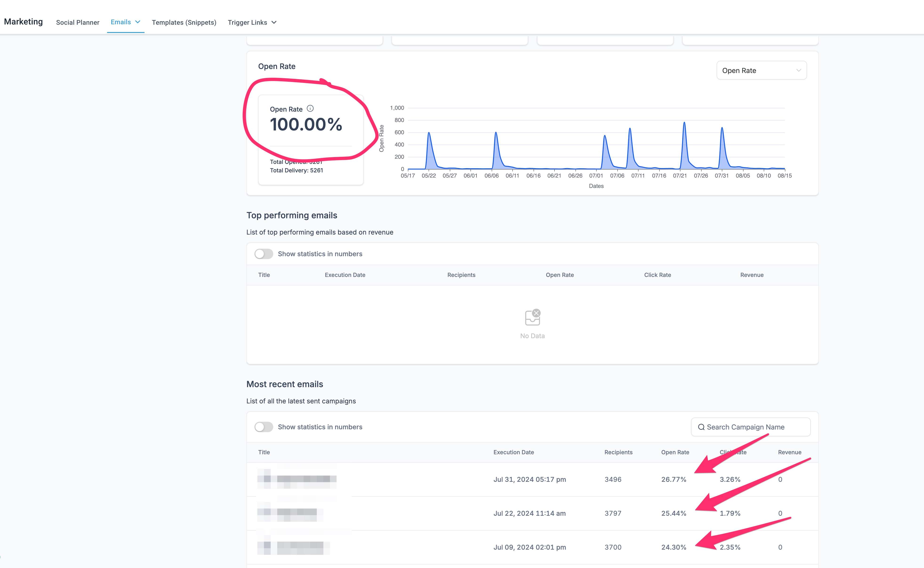Open the Open Rate metric dropdown
Viewport: 924px width, 568px height.
coord(761,71)
